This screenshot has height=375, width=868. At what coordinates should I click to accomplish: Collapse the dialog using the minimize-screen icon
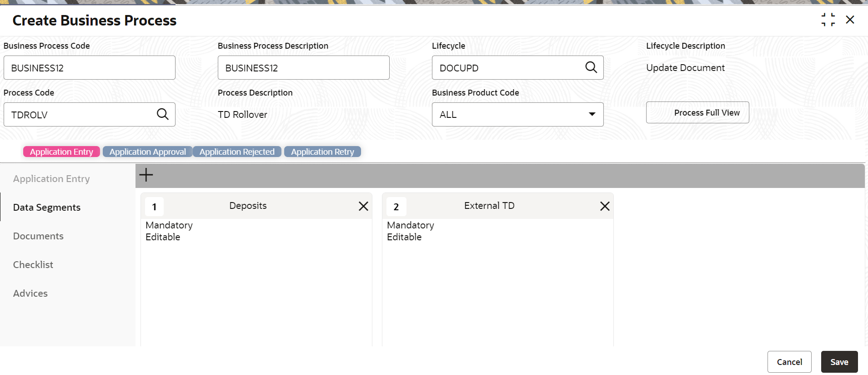pos(828,20)
